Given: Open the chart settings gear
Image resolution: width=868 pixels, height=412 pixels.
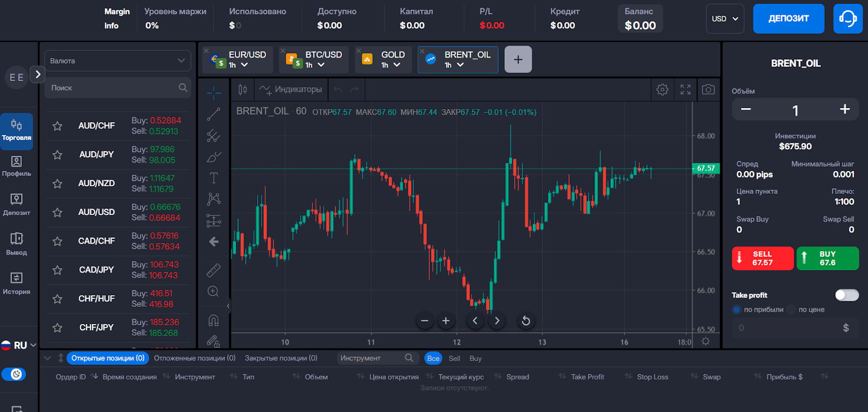Looking at the screenshot, I should click(x=662, y=90).
